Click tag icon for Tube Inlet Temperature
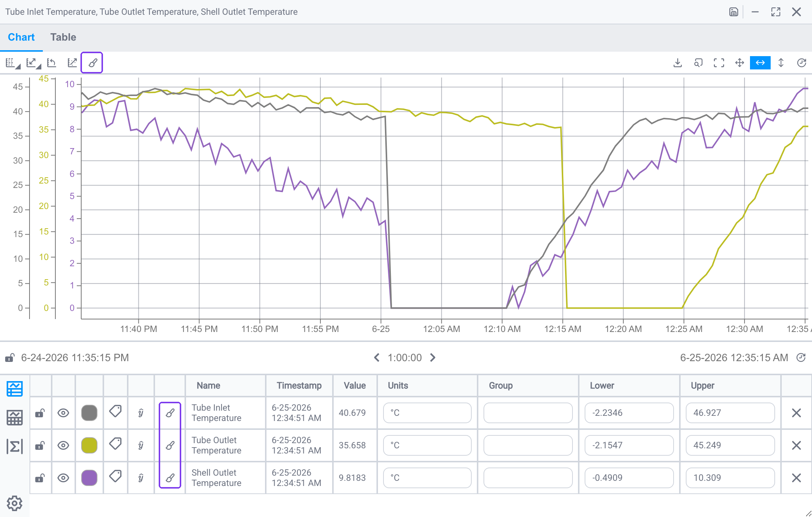 tap(116, 411)
